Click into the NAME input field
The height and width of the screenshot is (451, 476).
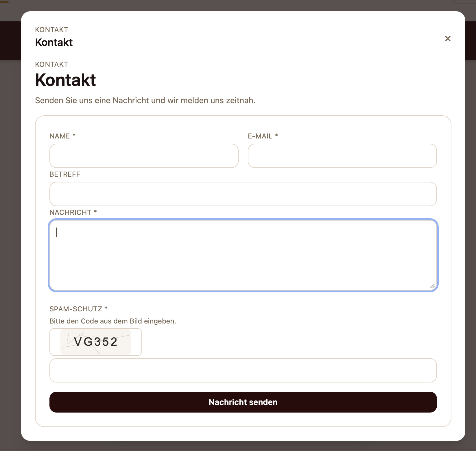point(144,156)
